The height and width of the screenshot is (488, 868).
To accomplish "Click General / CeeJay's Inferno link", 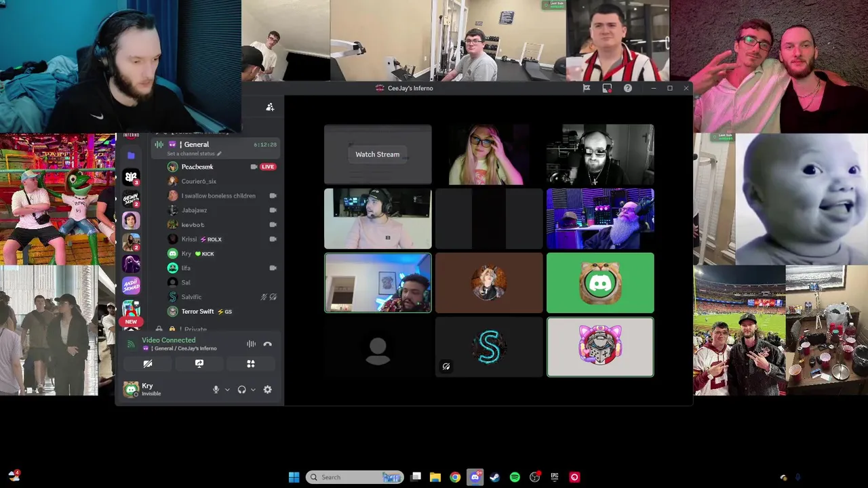I will point(180,348).
